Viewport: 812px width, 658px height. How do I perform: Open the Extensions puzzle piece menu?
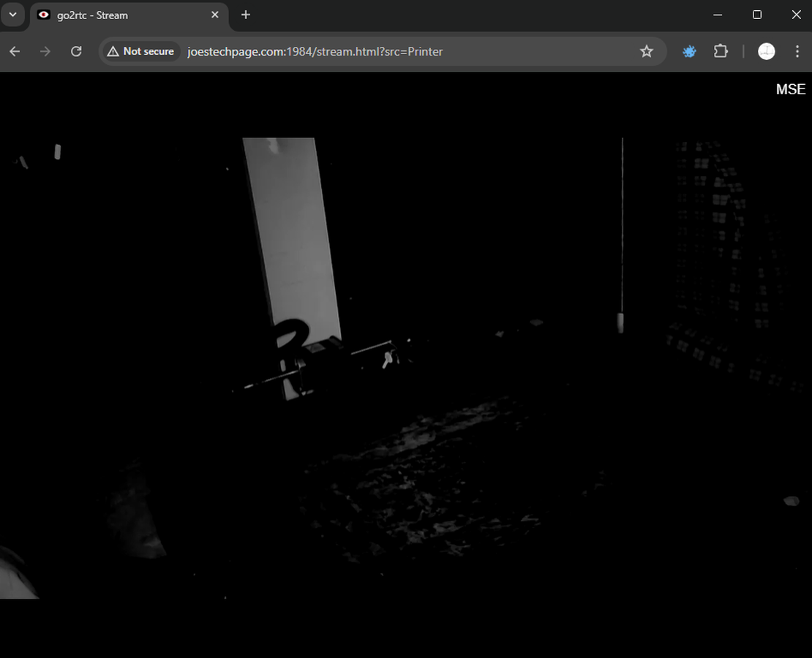pos(721,51)
